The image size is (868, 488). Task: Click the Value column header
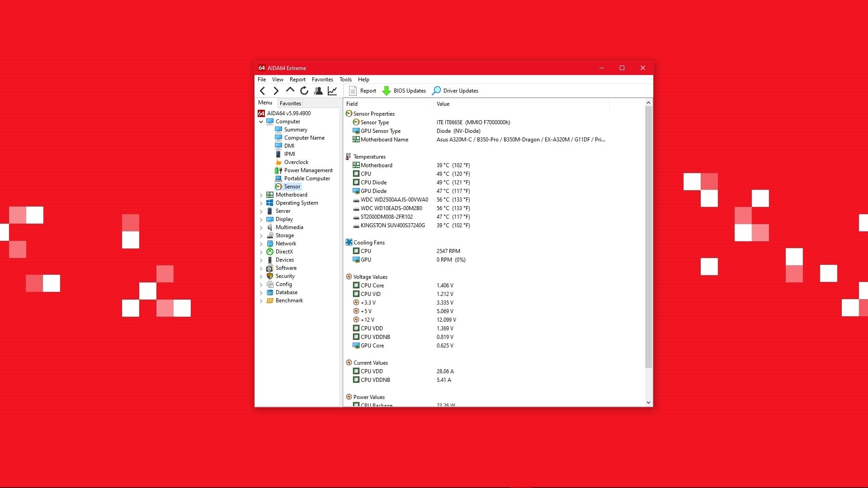point(522,104)
